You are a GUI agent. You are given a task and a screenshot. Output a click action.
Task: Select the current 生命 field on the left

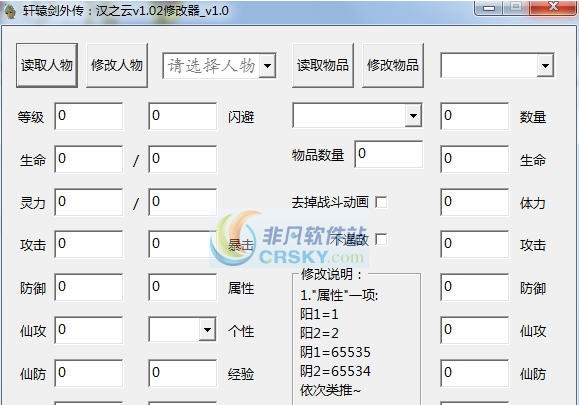pyautogui.click(x=89, y=159)
